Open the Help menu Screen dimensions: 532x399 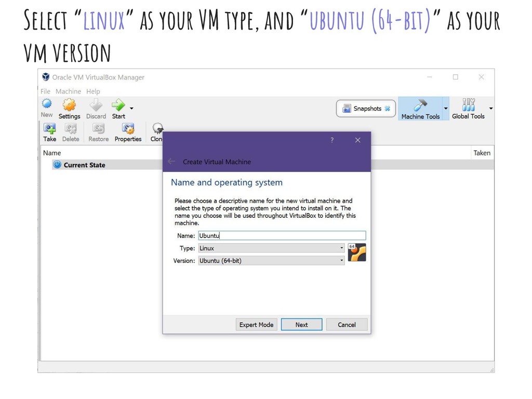[x=93, y=91]
